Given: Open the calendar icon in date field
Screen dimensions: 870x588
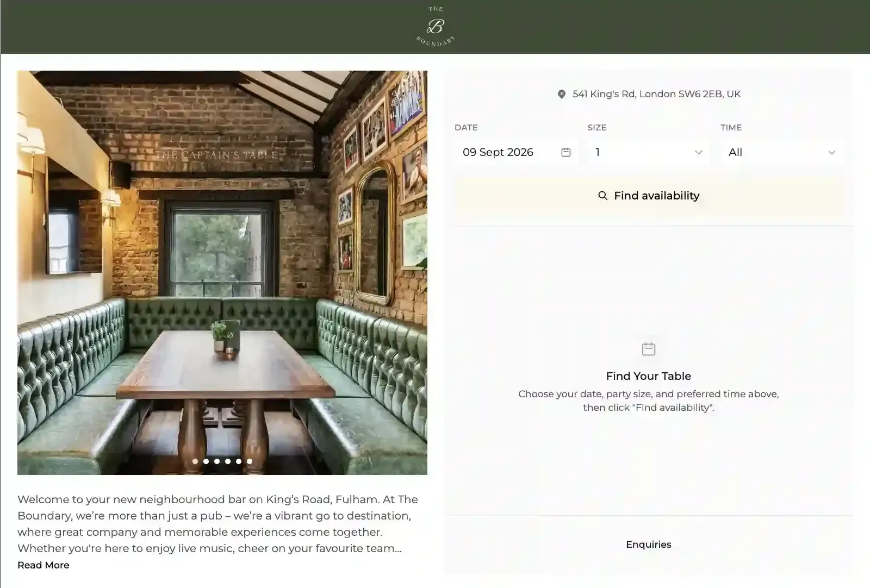Looking at the screenshot, I should pyautogui.click(x=566, y=152).
